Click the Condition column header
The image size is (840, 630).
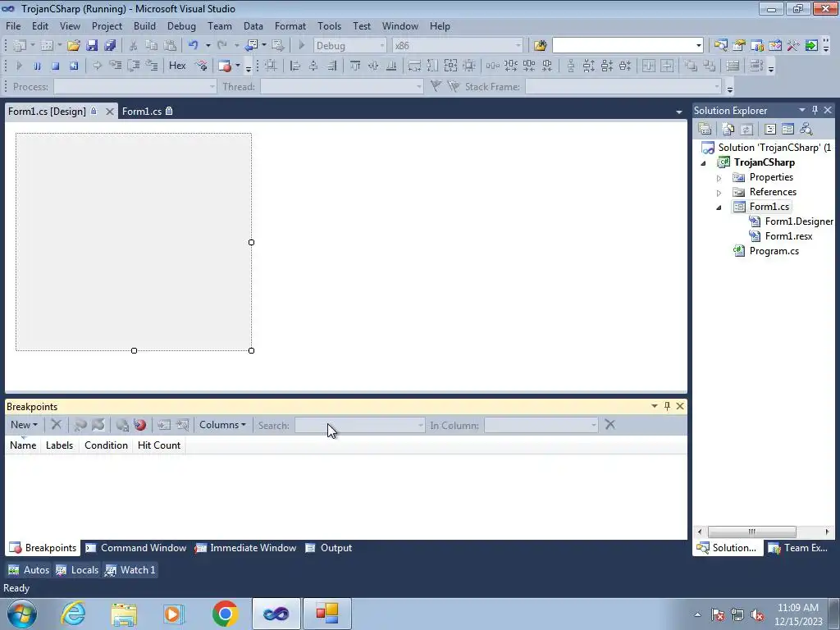106,445
